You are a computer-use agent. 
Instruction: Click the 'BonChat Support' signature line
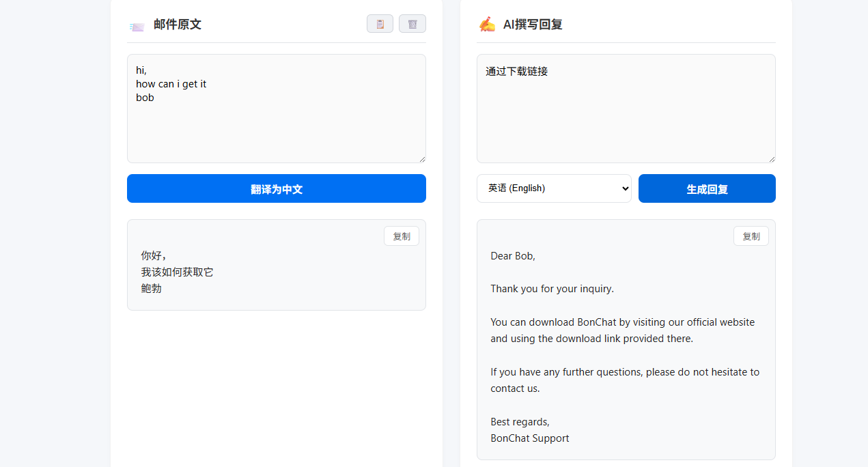[x=529, y=438]
